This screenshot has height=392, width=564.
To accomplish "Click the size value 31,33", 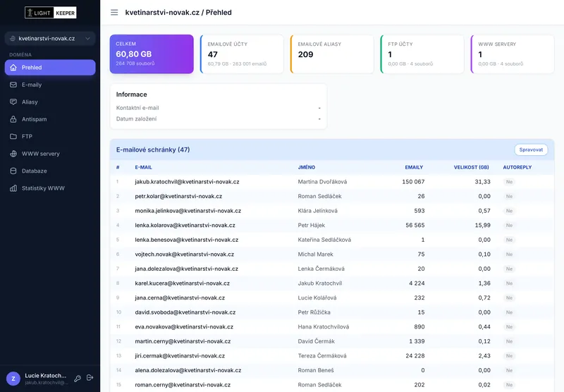I will pos(482,182).
